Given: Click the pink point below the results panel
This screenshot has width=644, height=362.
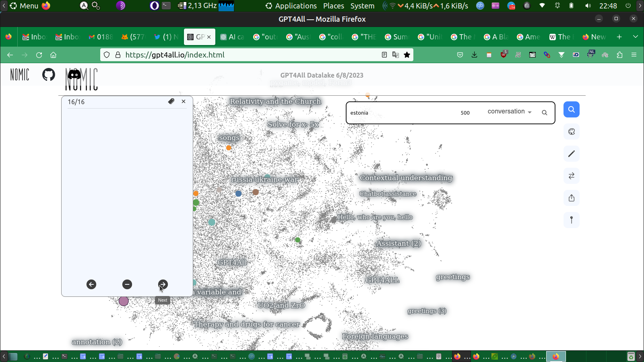Looking at the screenshot, I should 124,301.
